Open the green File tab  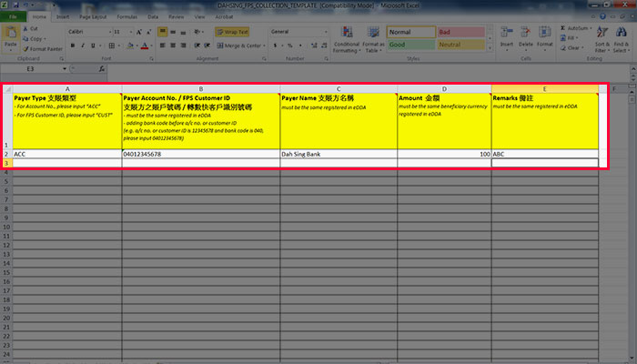[x=13, y=16]
